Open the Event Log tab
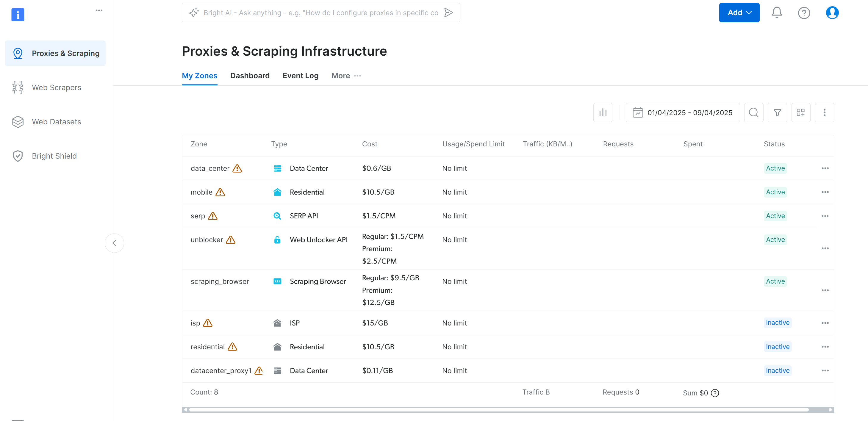The width and height of the screenshot is (868, 421). point(300,76)
